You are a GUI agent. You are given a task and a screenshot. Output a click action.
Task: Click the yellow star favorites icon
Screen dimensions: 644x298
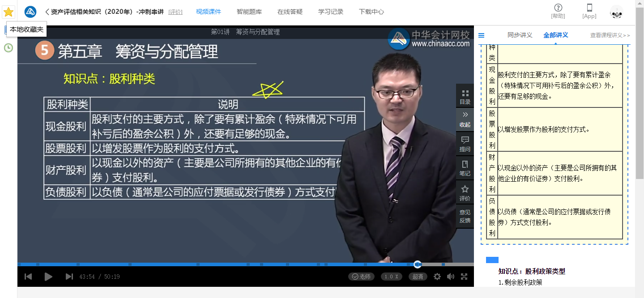8,12
